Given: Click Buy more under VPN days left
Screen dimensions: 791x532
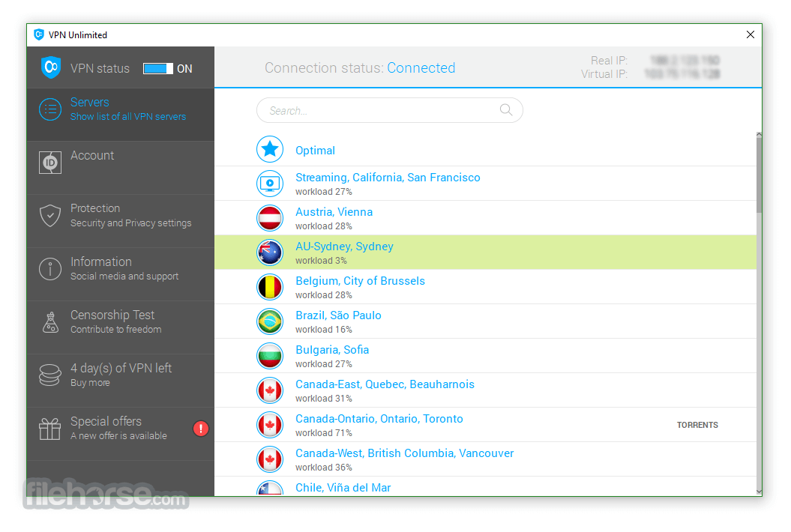Looking at the screenshot, I should click(x=90, y=383).
